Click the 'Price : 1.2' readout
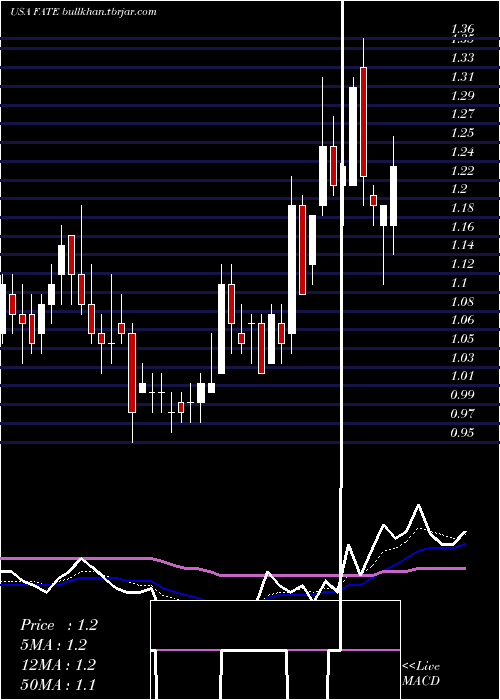Image resolution: width=500 pixels, height=700 pixels. 59,625
